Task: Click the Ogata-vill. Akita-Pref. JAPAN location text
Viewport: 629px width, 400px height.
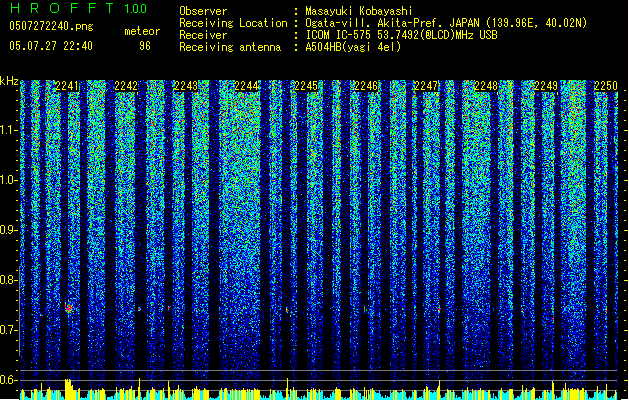Action: click(x=446, y=23)
